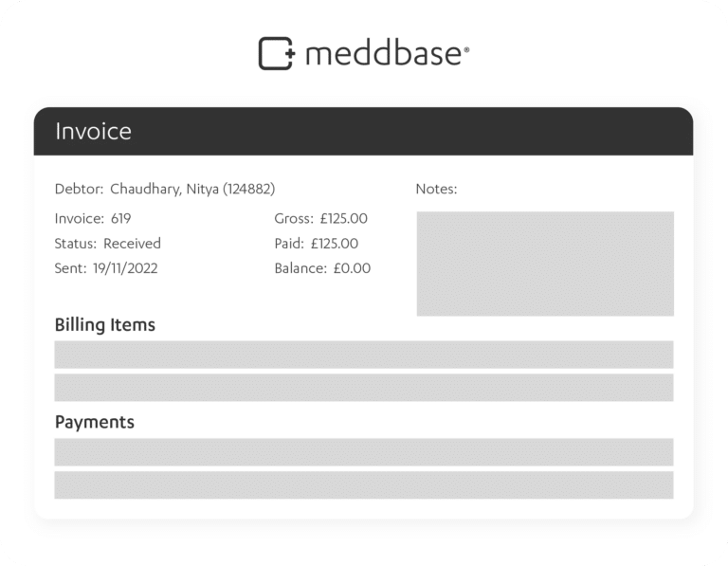The height and width of the screenshot is (566, 728).
Task: Click the Received status value
Action: (132, 244)
